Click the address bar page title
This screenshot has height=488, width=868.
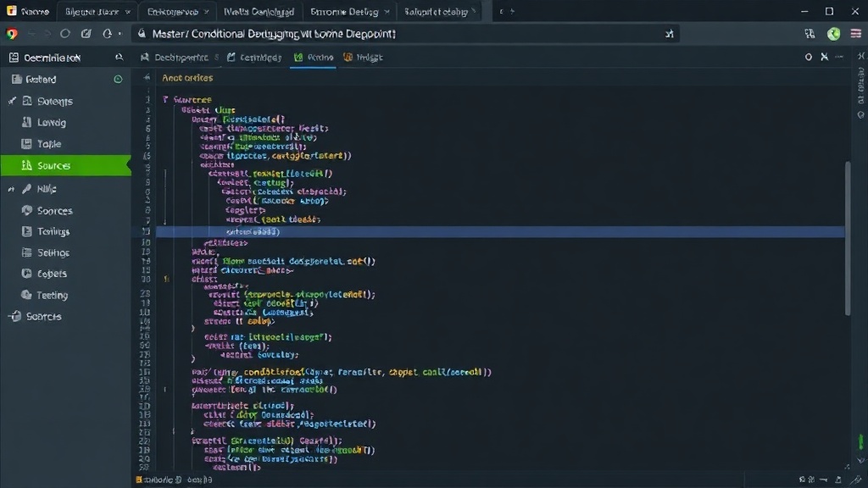pos(274,34)
